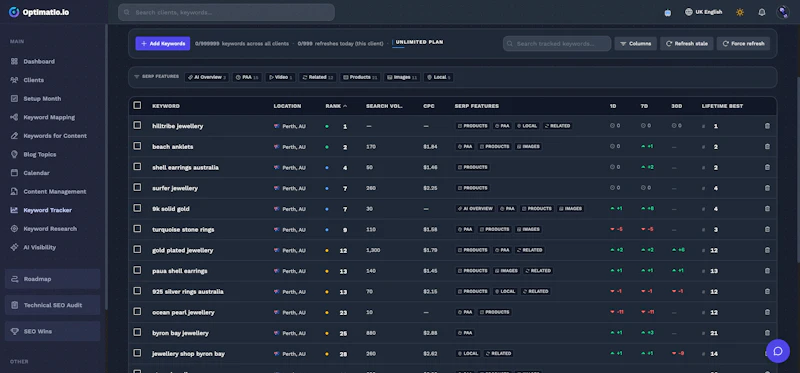Toggle light theme with the sun icon

740,12
